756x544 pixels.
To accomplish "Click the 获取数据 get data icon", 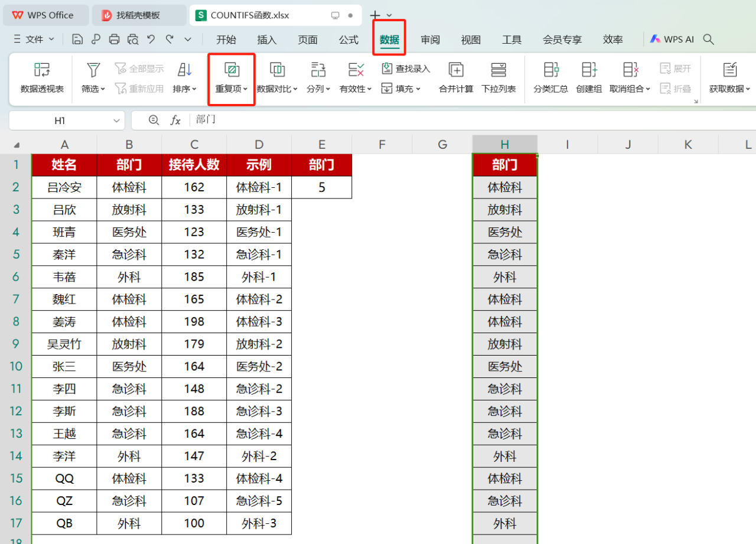I will [x=730, y=70].
